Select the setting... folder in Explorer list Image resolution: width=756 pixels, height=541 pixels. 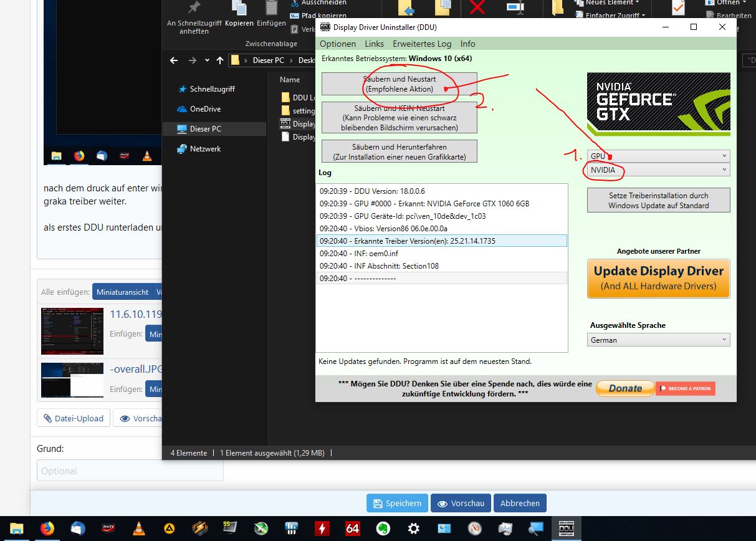[298, 111]
